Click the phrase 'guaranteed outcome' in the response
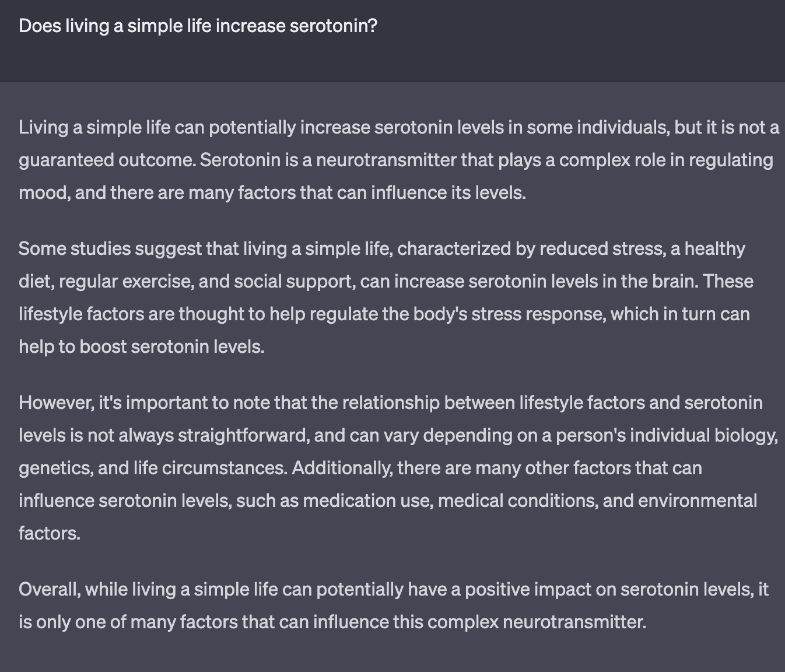Image resolution: width=785 pixels, height=672 pixels. (107, 160)
